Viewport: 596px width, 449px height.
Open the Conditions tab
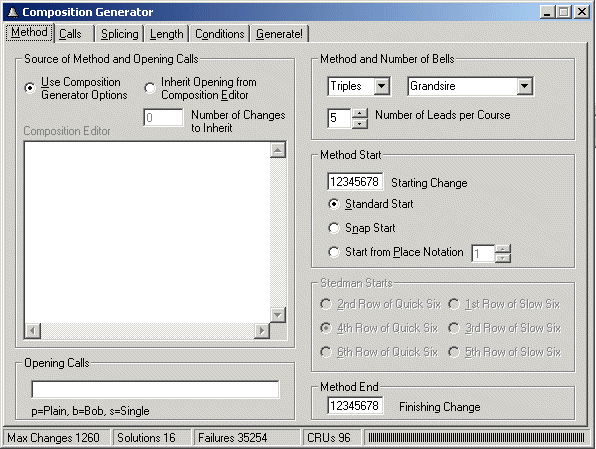220,34
